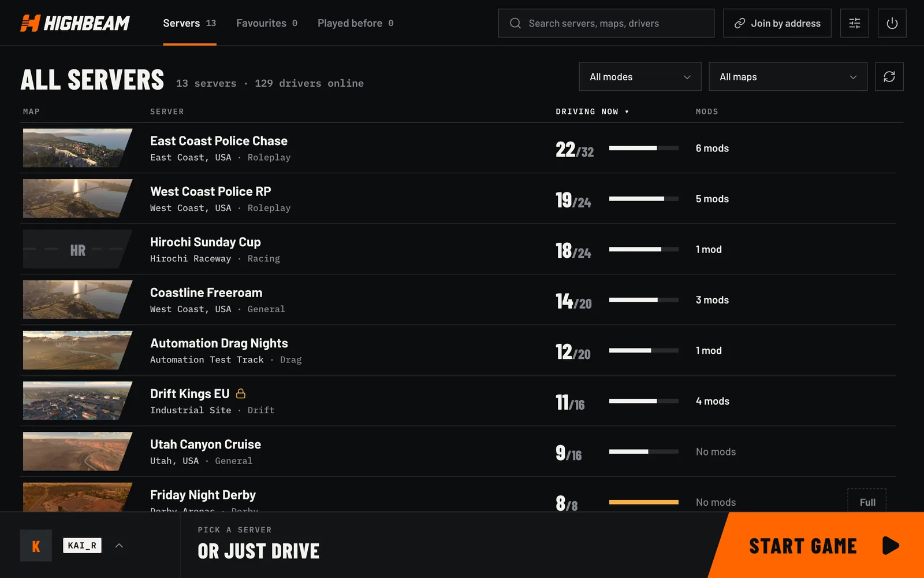The width and height of the screenshot is (924, 578).
Task: Sort by the Driving Now column
Action: click(592, 112)
